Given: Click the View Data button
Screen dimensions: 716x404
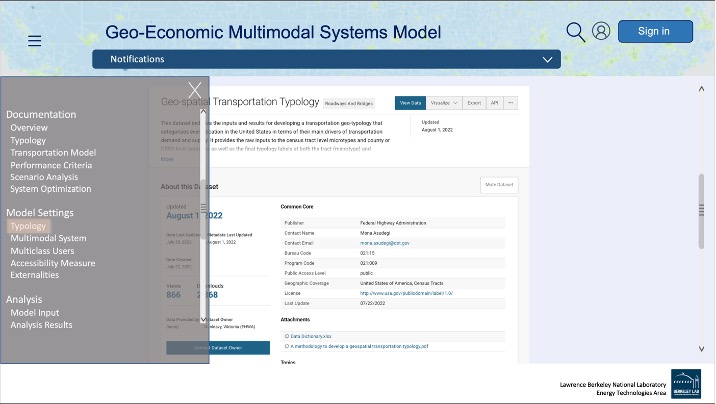Looking at the screenshot, I should (410, 103).
